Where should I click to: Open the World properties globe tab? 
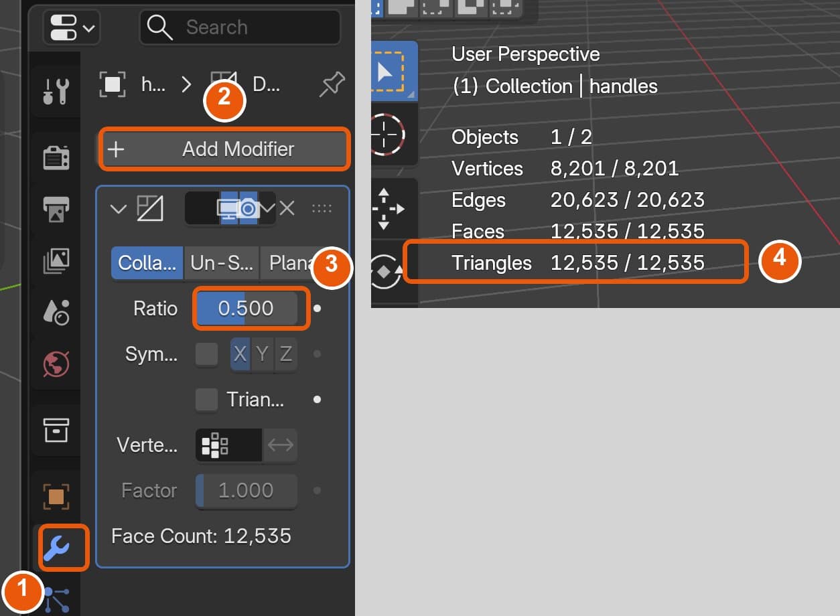click(x=56, y=364)
